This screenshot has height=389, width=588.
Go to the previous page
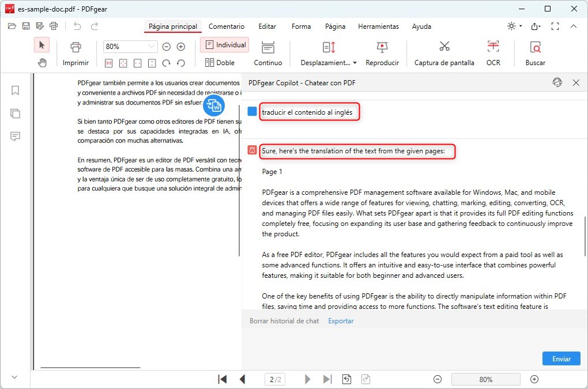coord(242,379)
